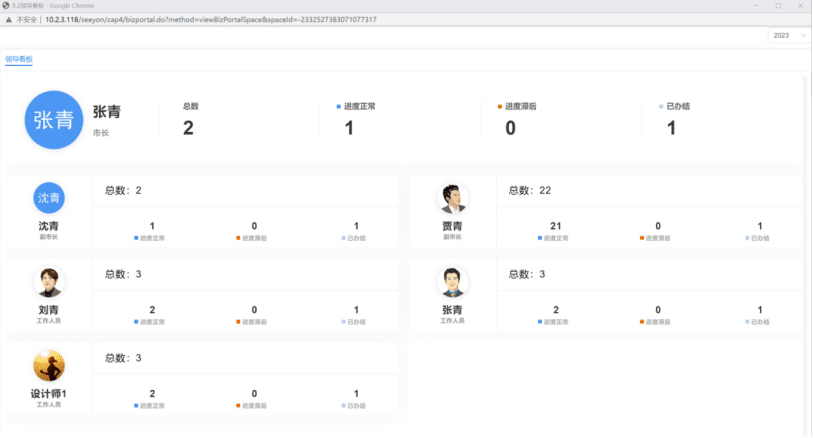Screen dimensions: 813x438
Task: Click 刘青's 已办结 count 1
Action: point(356,310)
